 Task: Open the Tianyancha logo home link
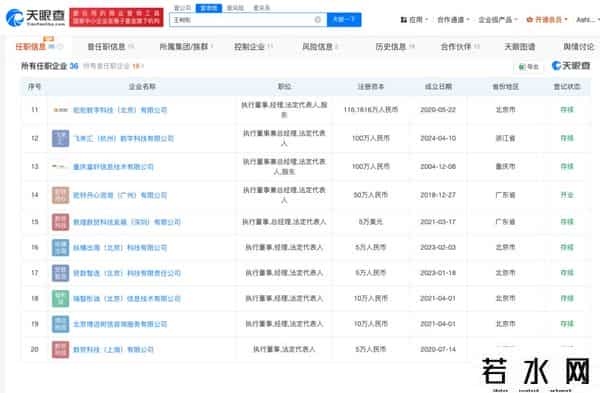[36, 18]
